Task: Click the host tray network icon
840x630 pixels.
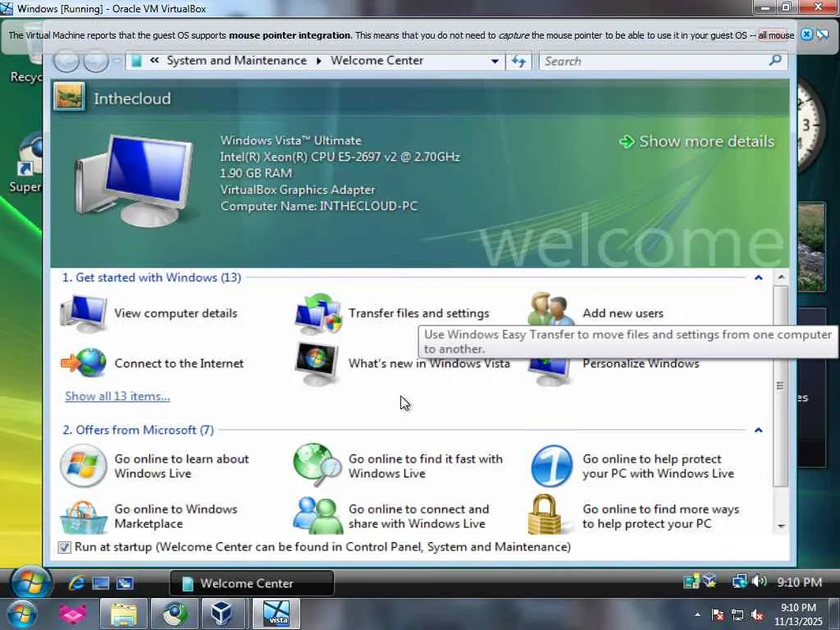Action: [x=737, y=615]
